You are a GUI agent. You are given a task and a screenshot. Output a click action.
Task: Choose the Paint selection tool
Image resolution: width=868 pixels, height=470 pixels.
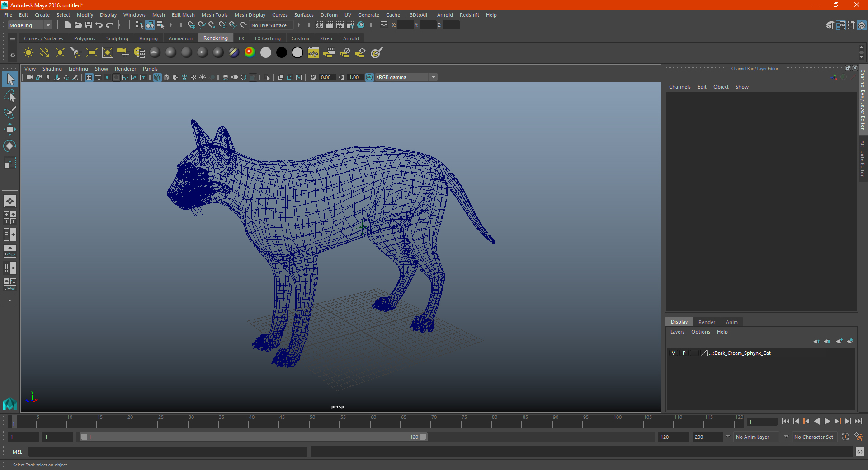coord(10,113)
